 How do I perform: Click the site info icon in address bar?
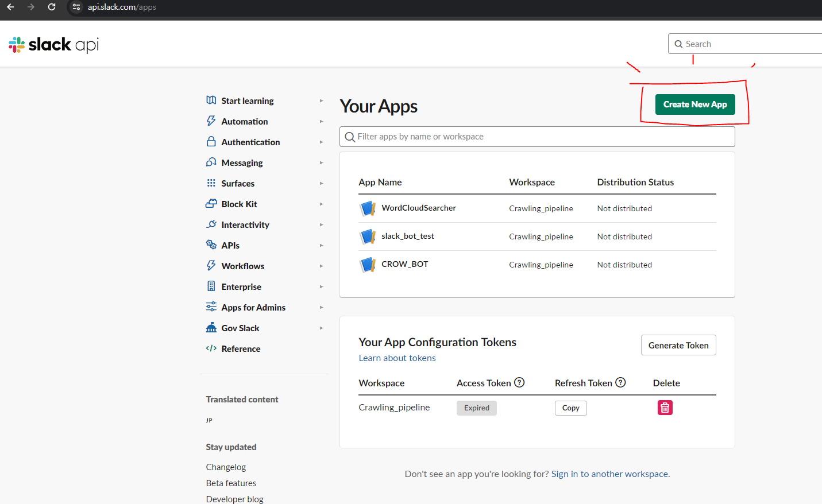coord(76,7)
